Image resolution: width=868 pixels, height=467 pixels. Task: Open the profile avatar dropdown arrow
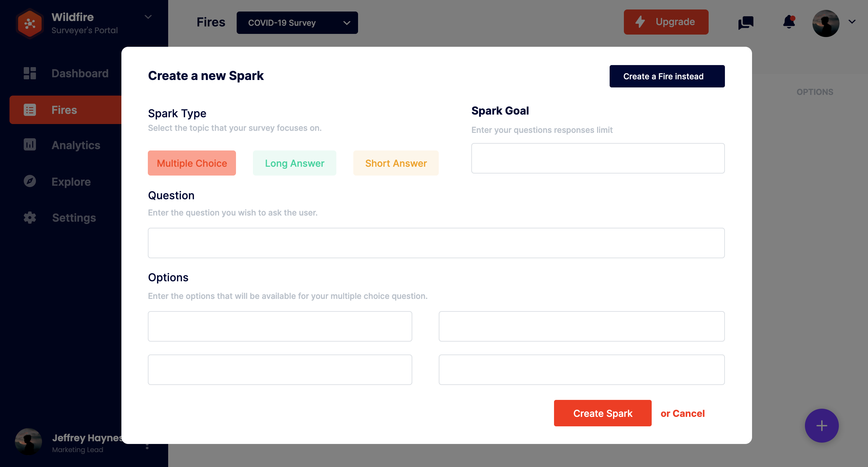tap(852, 22)
